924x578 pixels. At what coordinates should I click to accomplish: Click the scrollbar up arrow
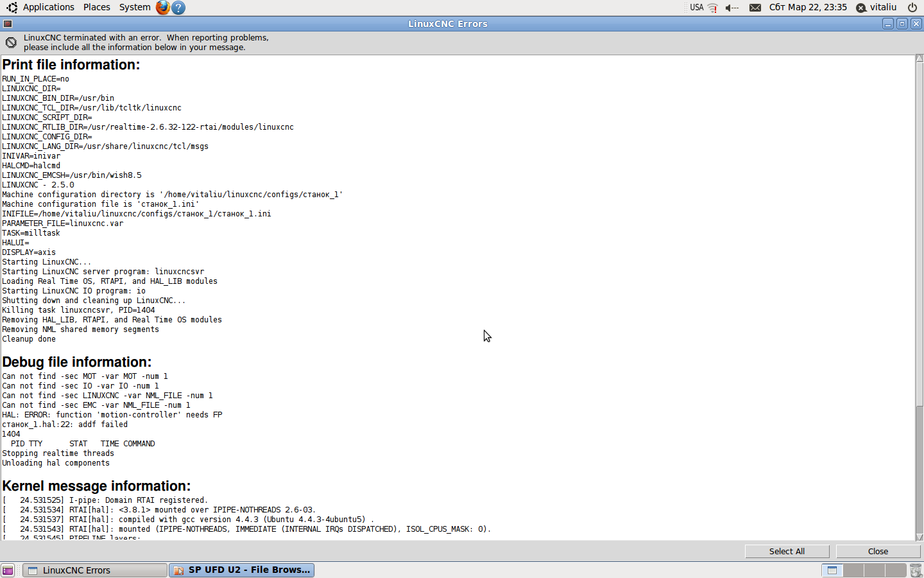[920, 58]
